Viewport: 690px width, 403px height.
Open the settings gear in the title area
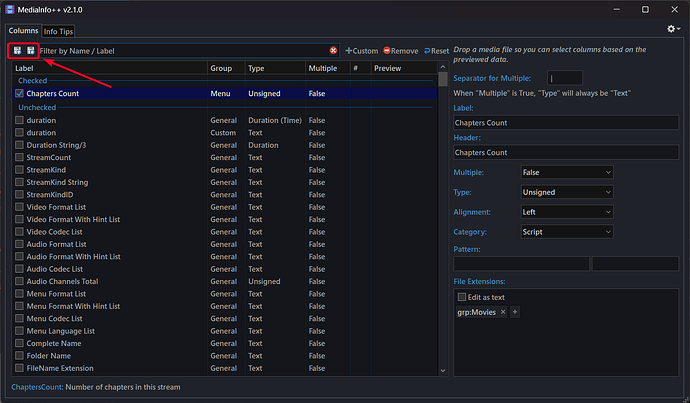tap(673, 30)
